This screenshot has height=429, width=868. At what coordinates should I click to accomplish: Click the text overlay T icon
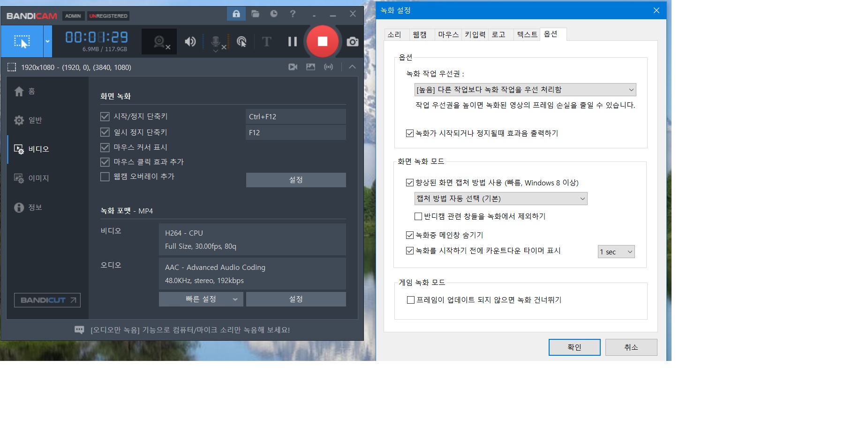pyautogui.click(x=266, y=42)
